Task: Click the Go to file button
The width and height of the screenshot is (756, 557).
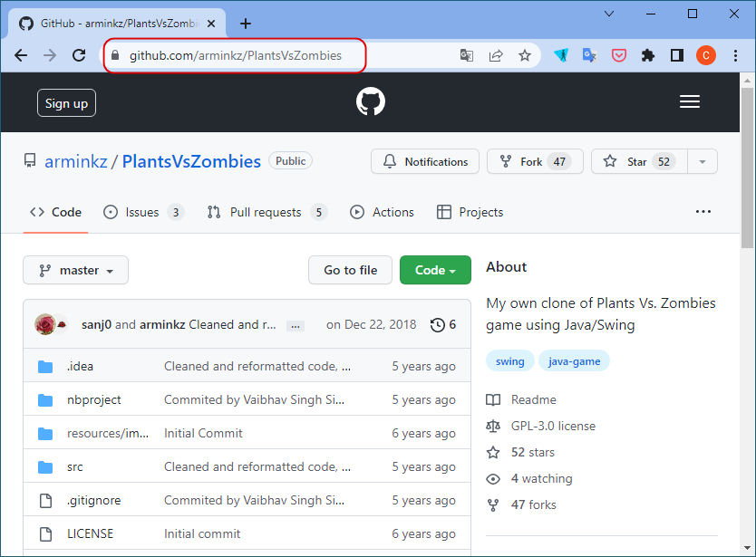Action: [351, 270]
